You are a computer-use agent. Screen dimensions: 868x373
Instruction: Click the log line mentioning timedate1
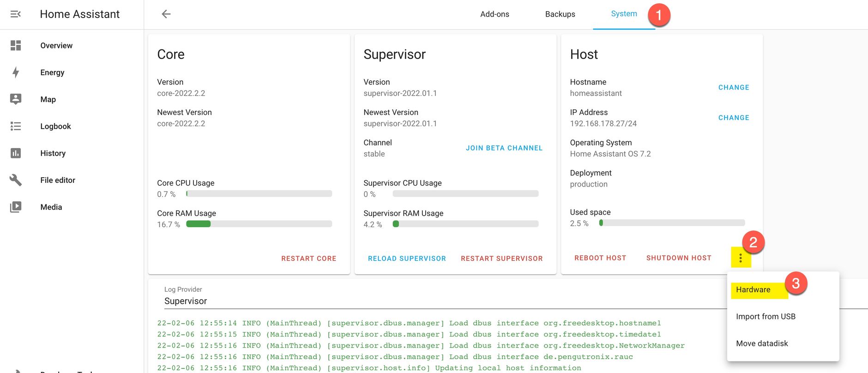click(x=409, y=334)
